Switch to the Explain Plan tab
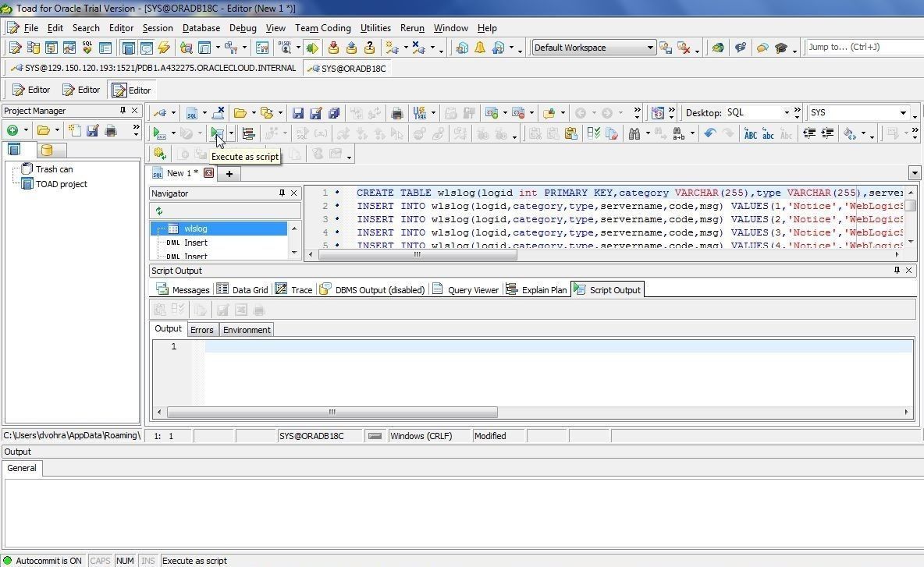 point(536,289)
